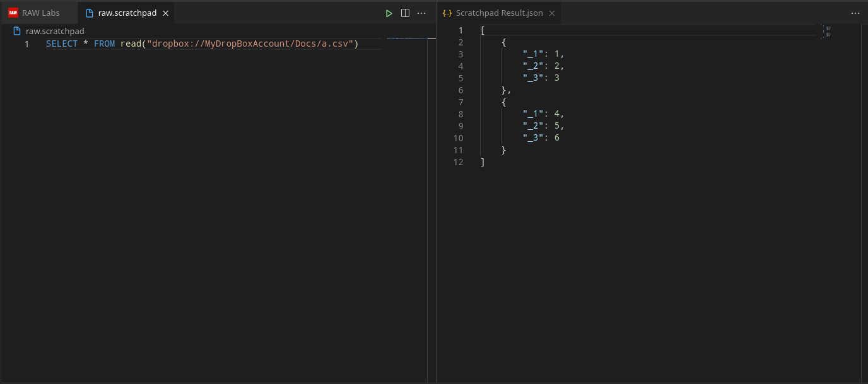Click the FROM keyword in the query
The image size is (868, 384).
coord(104,44)
